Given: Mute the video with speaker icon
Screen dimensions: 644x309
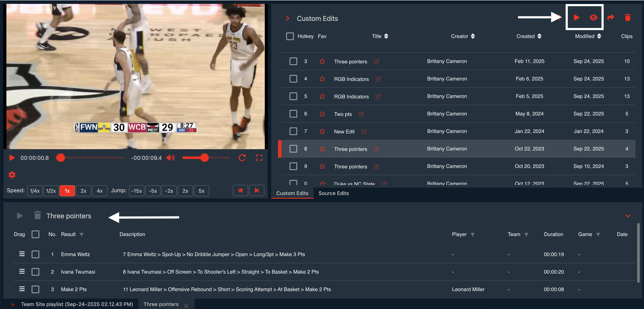Looking at the screenshot, I should (170, 158).
